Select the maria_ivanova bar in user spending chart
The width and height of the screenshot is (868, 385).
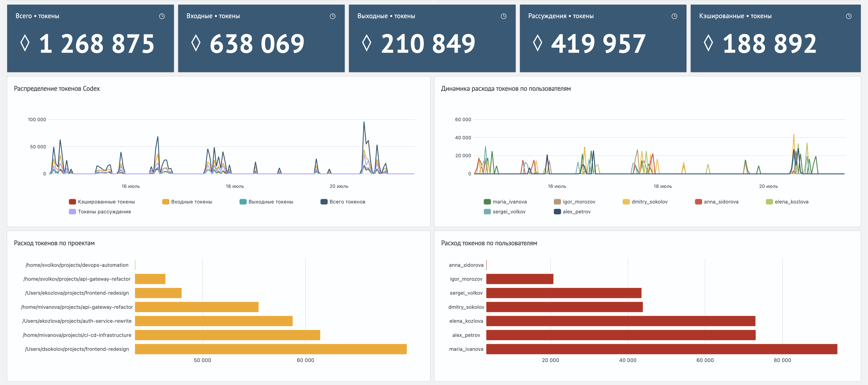662,349
